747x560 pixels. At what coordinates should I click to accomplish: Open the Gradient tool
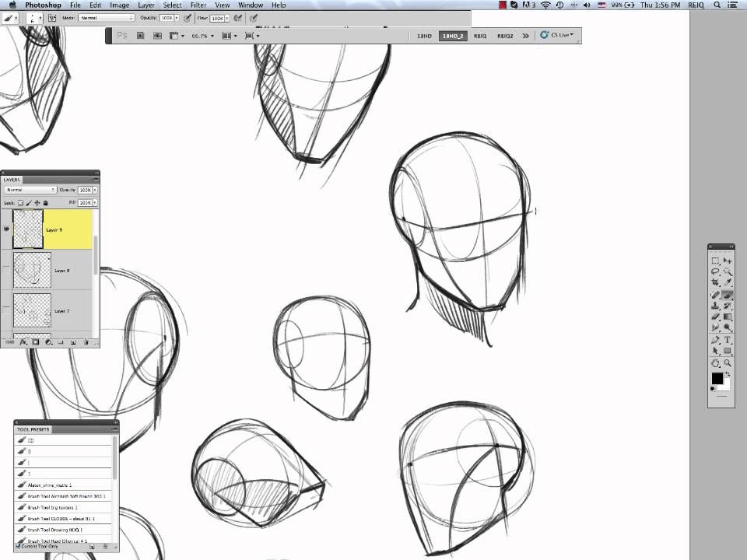[x=727, y=316]
